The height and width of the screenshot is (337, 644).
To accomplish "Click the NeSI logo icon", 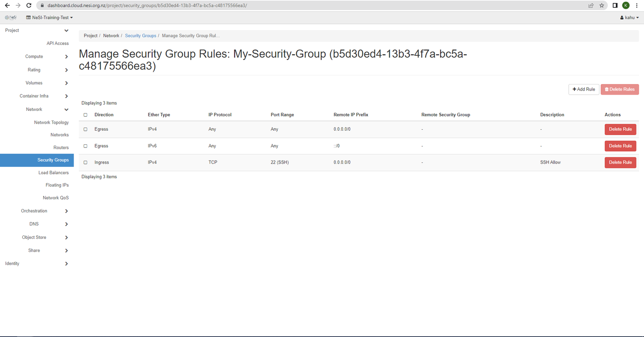I will click(11, 18).
